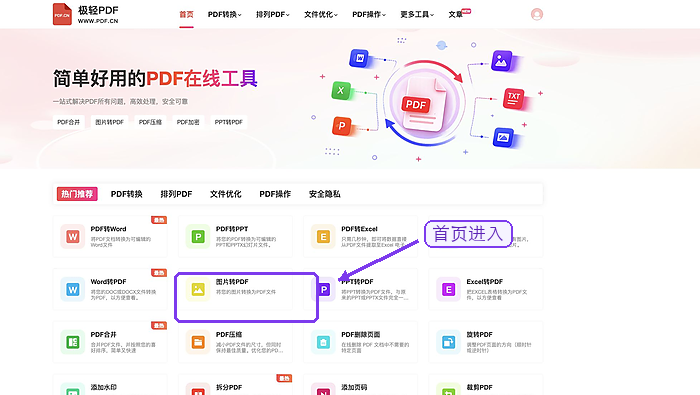
Task: Click the PDF转Excel orange E icon
Action: (x=323, y=236)
